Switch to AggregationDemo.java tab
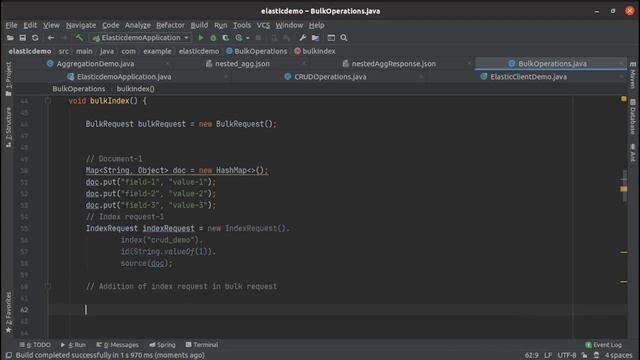This screenshot has height=360, width=640. point(95,64)
